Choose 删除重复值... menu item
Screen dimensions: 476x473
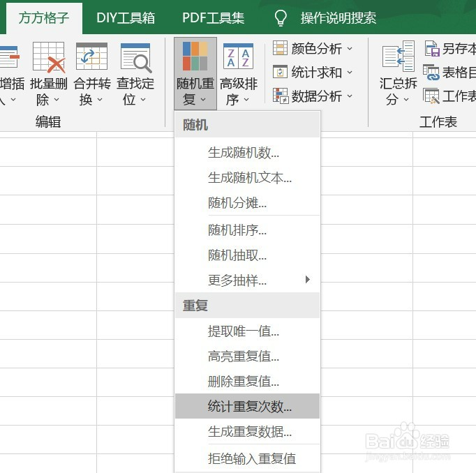click(x=247, y=382)
